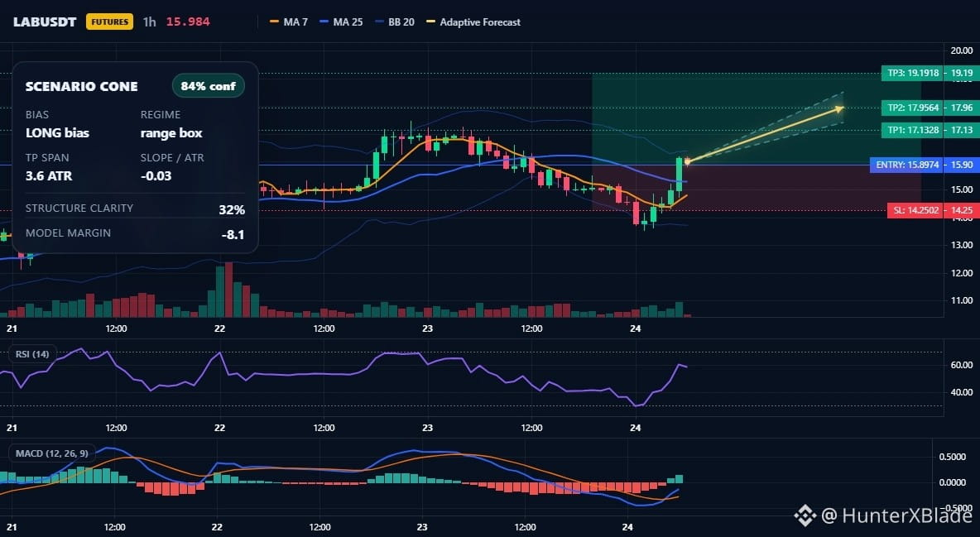Image resolution: width=980 pixels, height=537 pixels.
Task: Click the SL: 14.2502 price label
Action: pyautogui.click(x=916, y=210)
